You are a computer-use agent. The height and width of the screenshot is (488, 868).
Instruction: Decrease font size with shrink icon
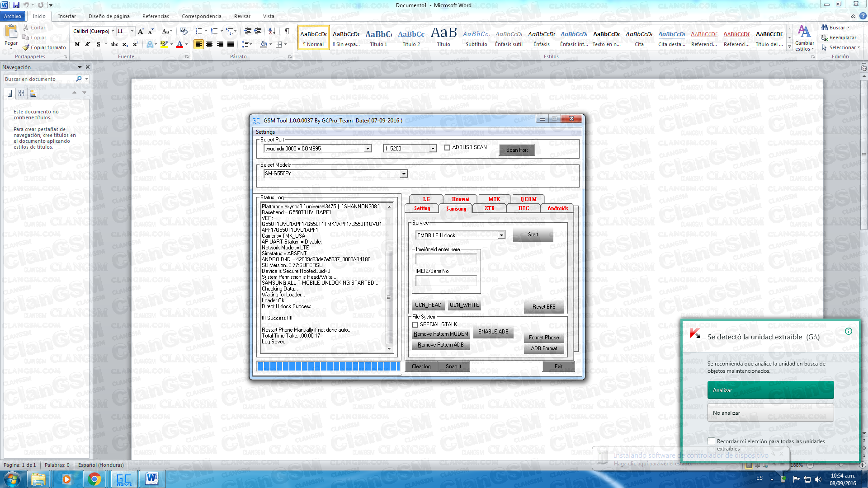pyautogui.click(x=151, y=31)
